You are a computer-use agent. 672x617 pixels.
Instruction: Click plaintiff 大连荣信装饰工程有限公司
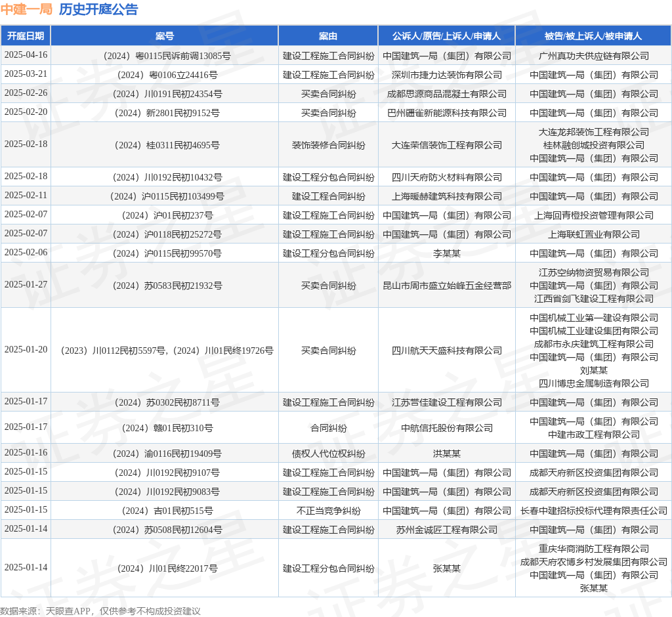(446, 145)
